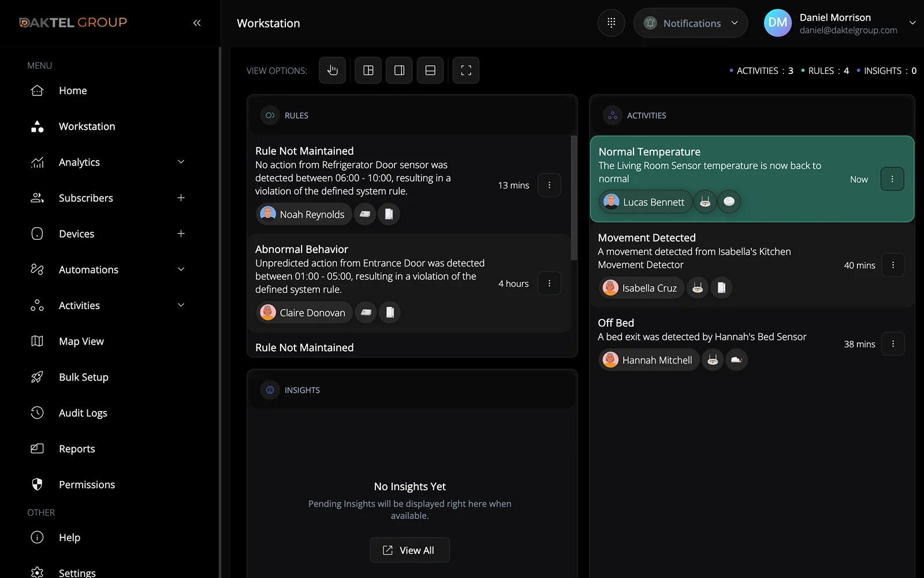Open options menu on Normal Temperature card
This screenshot has width=924, height=578.
tap(892, 179)
